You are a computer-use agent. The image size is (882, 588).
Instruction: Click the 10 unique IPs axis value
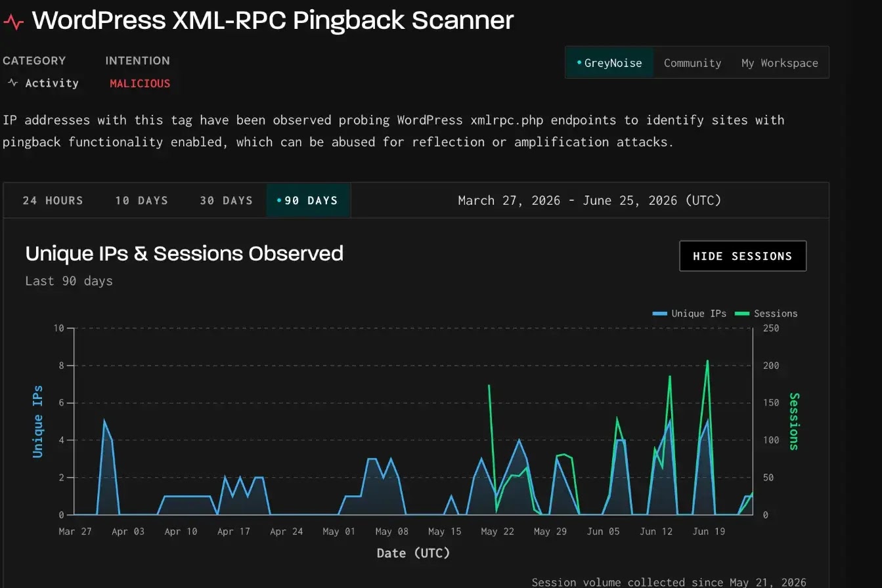[x=59, y=328]
